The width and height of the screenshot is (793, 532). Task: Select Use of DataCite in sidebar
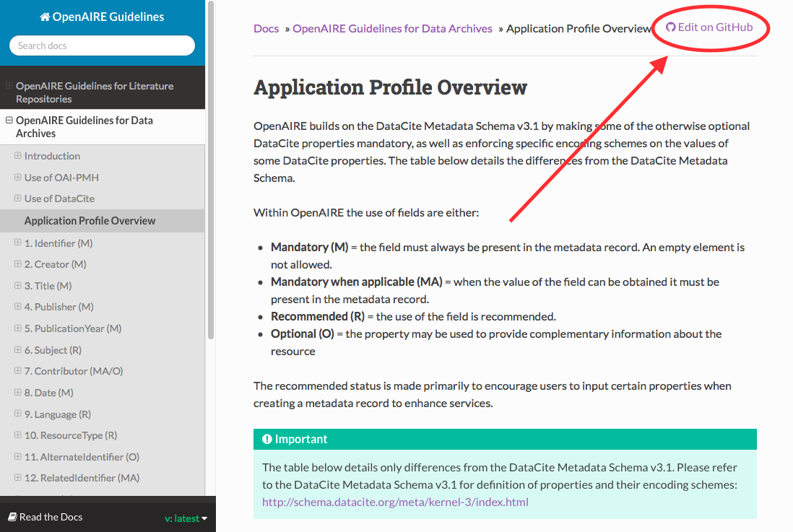pyautogui.click(x=59, y=199)
